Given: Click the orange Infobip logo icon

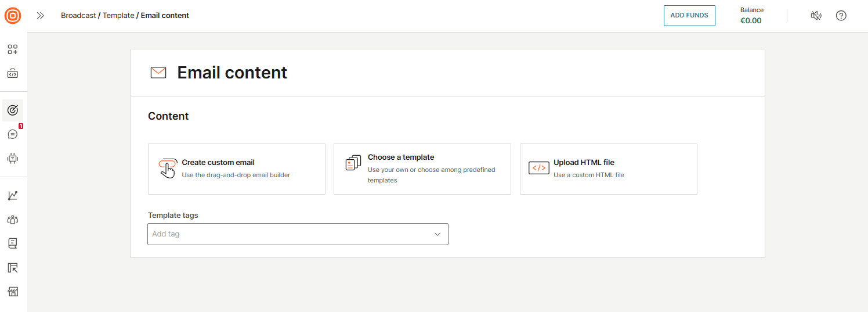Looking at the screenshot, I should 13,16.
